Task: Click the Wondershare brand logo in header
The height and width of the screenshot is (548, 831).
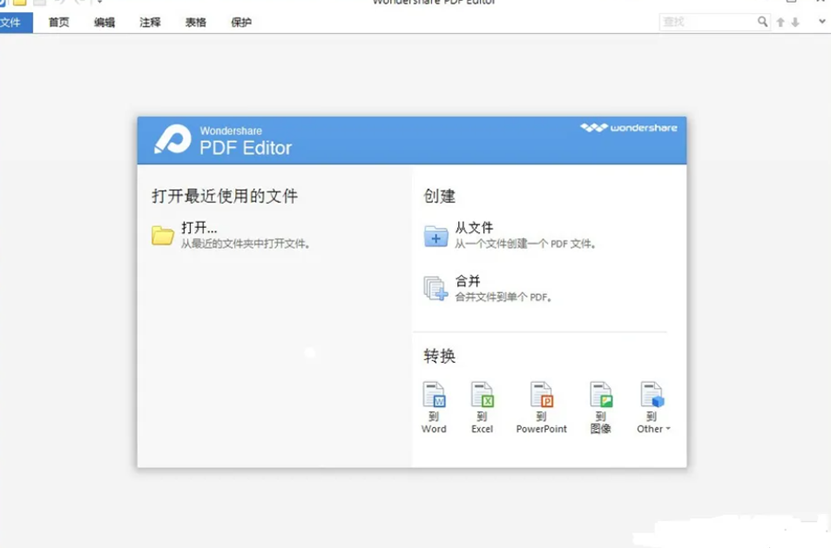Action: [629, 128]
